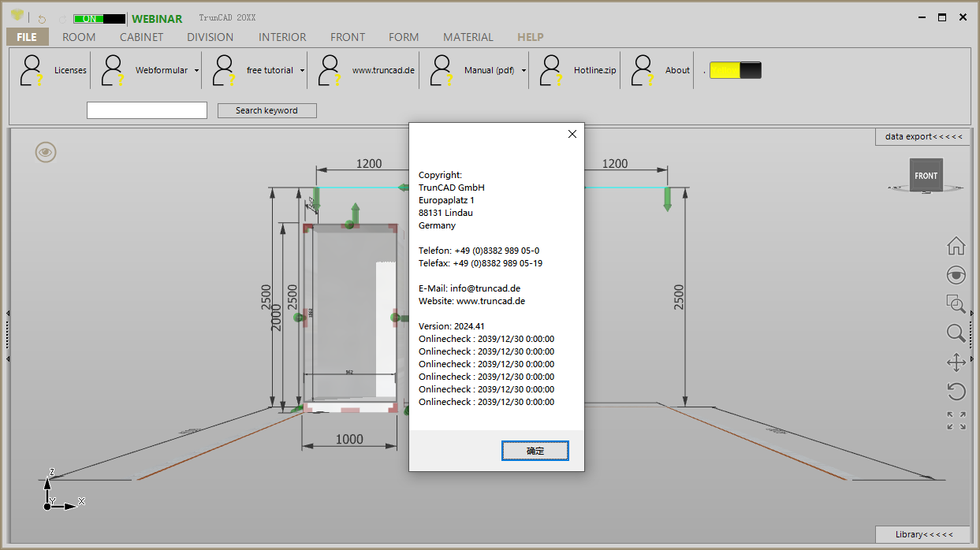This screenshot has width=980, height=550.
Task: Select the pan move arrows tool
Action: pos(956,362)
